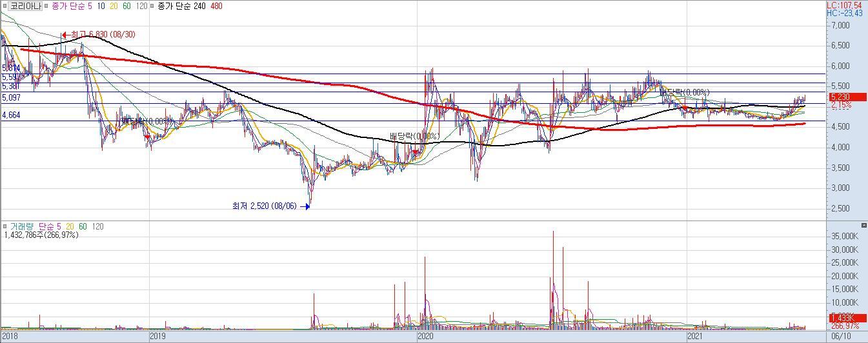Click the 2020 year marker on time axis
Image resolution: width=868 pixels, height=343 pixels.
(425, 337)
